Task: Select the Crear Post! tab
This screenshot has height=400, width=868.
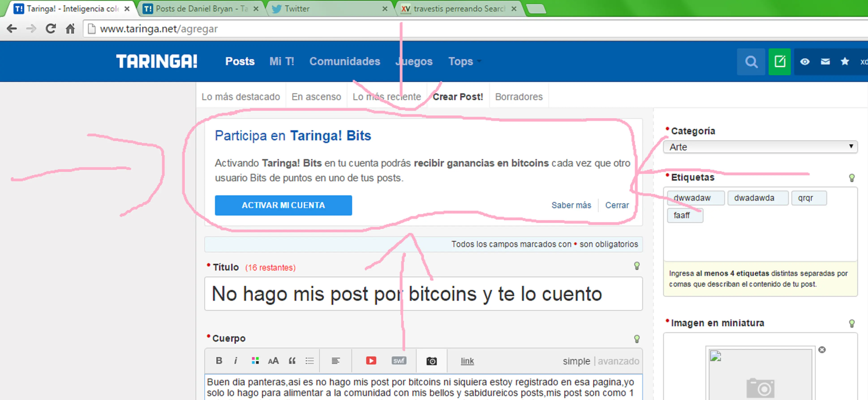Action: coord(458,97)
